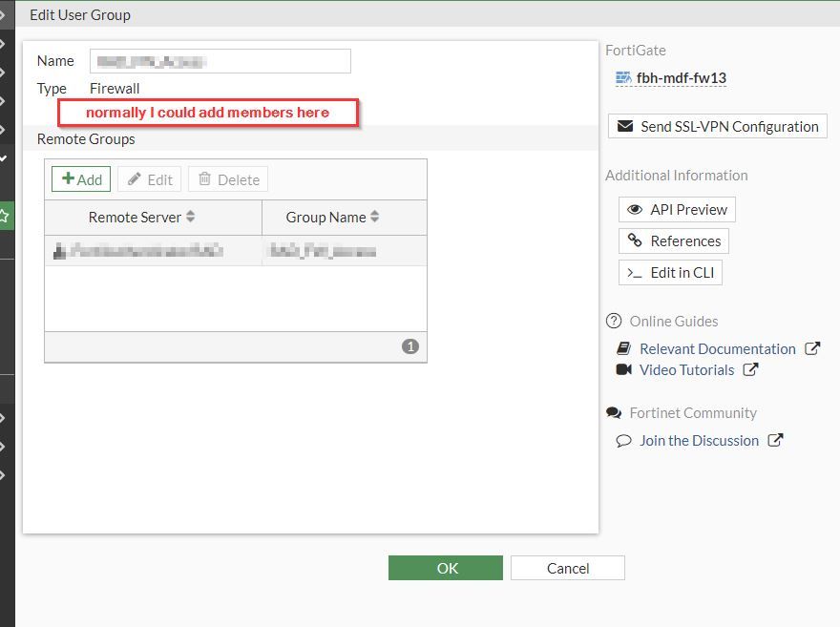Click the envelope icon in Send SSL-VPN Configuration
This screenshot has width=840, height=627.
625,126
